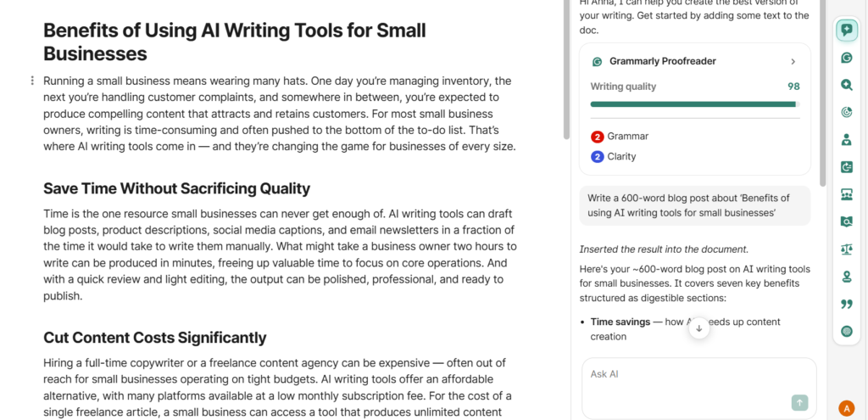Image resolution: width=868 pixels, height=420 pixels.
Task: Click the document title heading
Action: click(x=234, y=42)
